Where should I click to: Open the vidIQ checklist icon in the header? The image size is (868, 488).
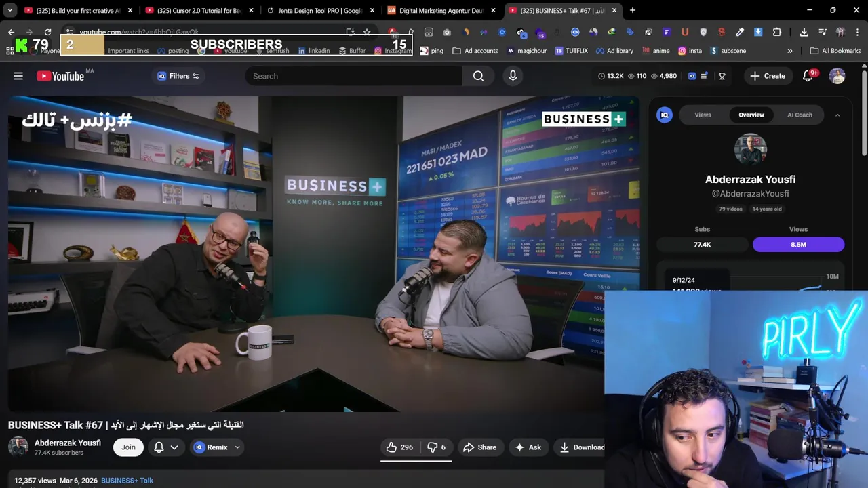[x=704, y=76]
